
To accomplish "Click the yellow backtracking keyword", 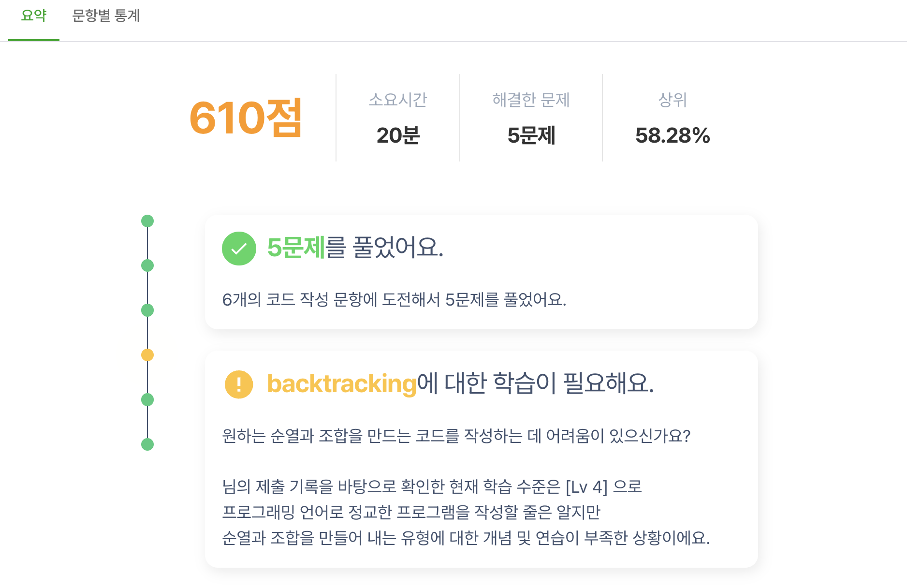I will tap(342, 384).
